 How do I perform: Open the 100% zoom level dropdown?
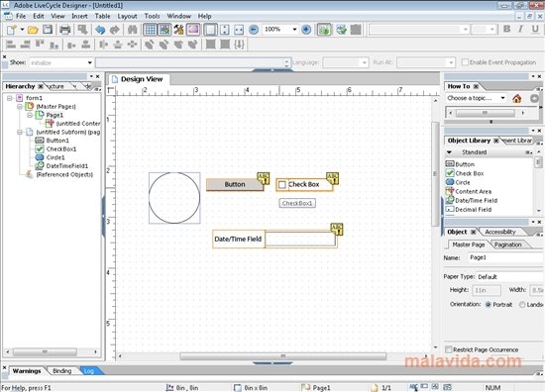point(294,30)
